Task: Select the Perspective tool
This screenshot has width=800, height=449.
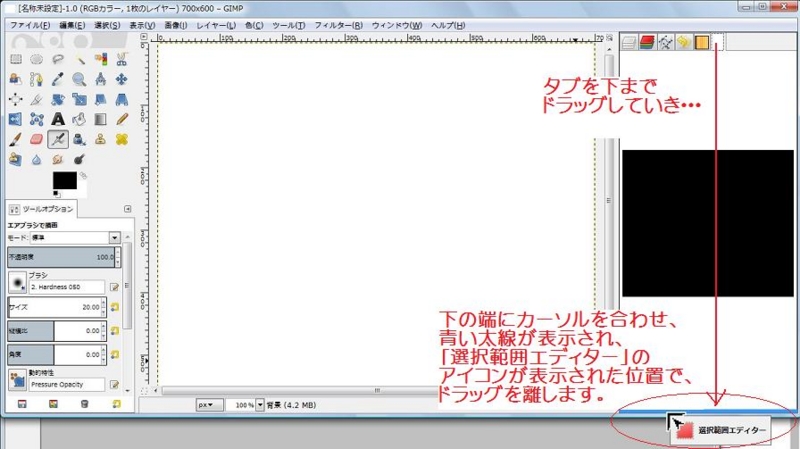Action: (x=121, y=99)
